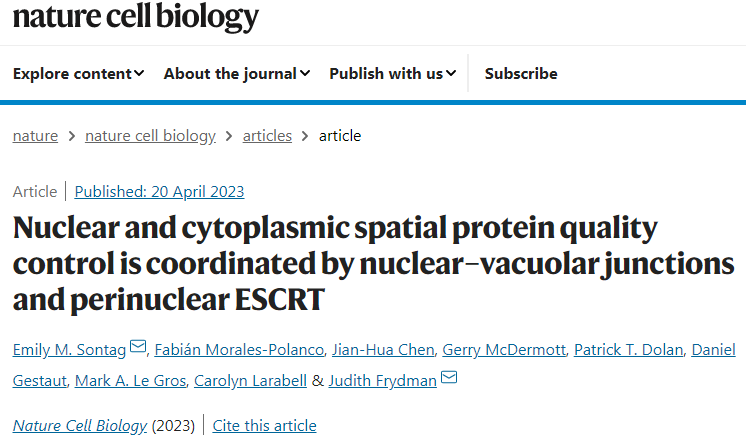Open the nature cell biology logo homepage

click(x=135, y=17)
